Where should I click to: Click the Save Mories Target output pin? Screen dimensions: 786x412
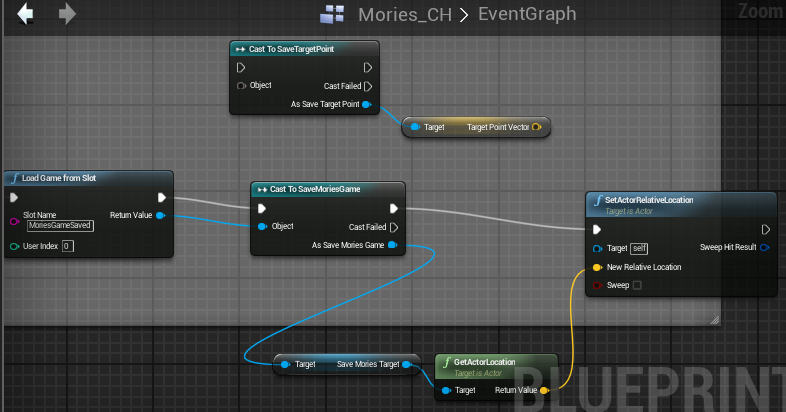(407, 364)
